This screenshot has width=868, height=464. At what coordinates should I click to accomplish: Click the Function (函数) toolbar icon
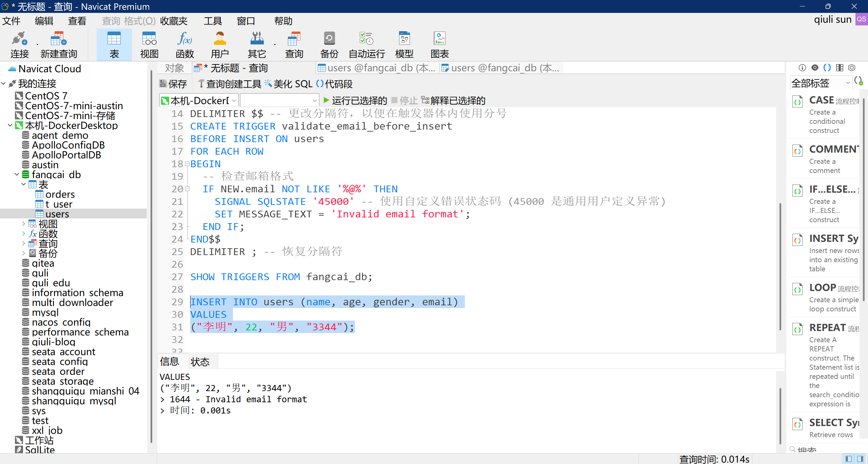tap(185, 45)
